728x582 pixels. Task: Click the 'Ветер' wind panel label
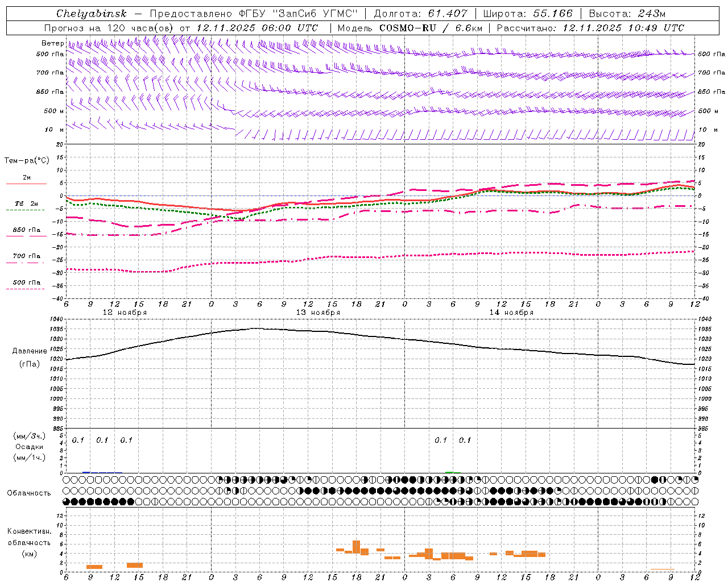click(52, 43)
